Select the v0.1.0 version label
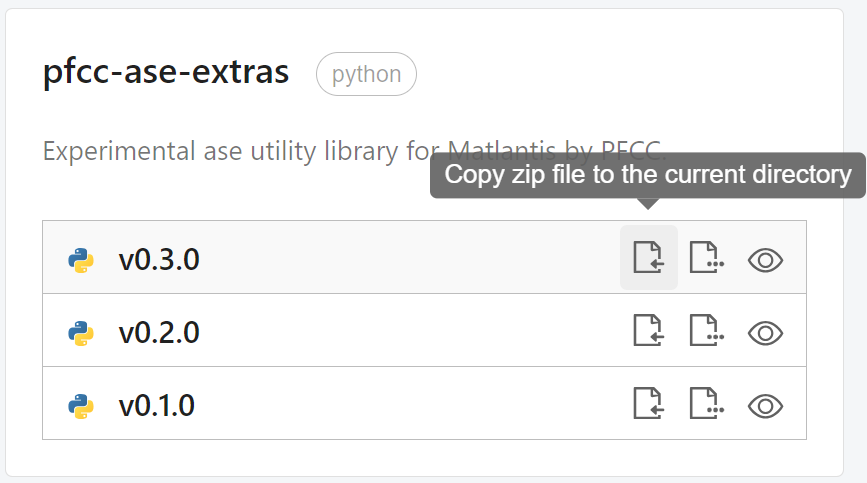 point(157,405)
